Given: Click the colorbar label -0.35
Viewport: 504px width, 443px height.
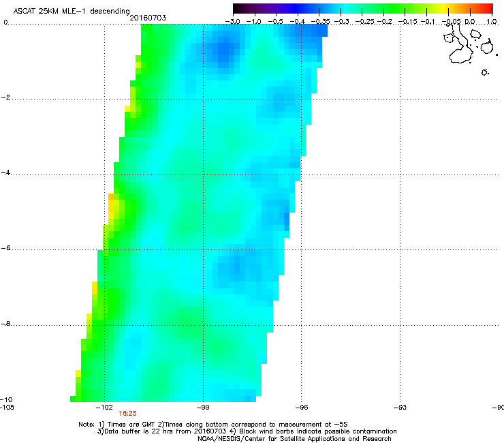Looking at the screenshot, I should point(320,22).
